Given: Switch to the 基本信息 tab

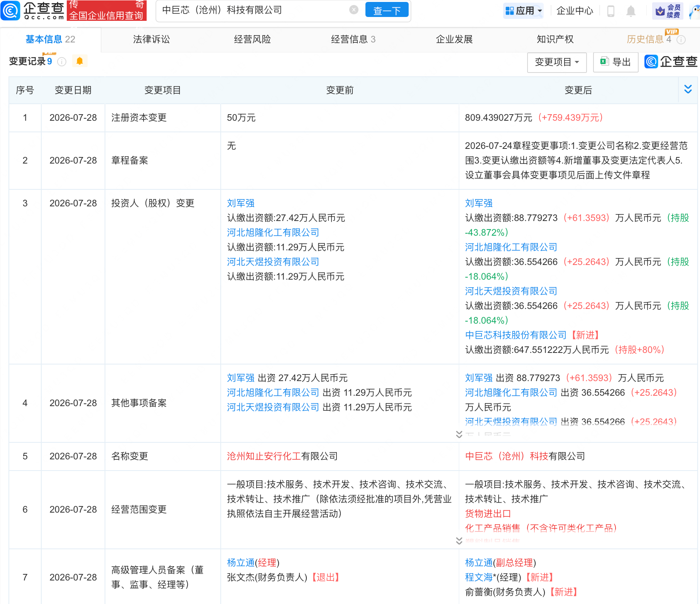Looking at the screenshot, I should (x=50, y=39).
